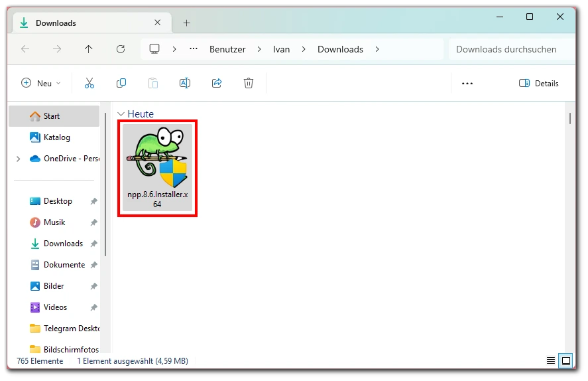Expand the OneDrive tree node

[x=18, y=159]
